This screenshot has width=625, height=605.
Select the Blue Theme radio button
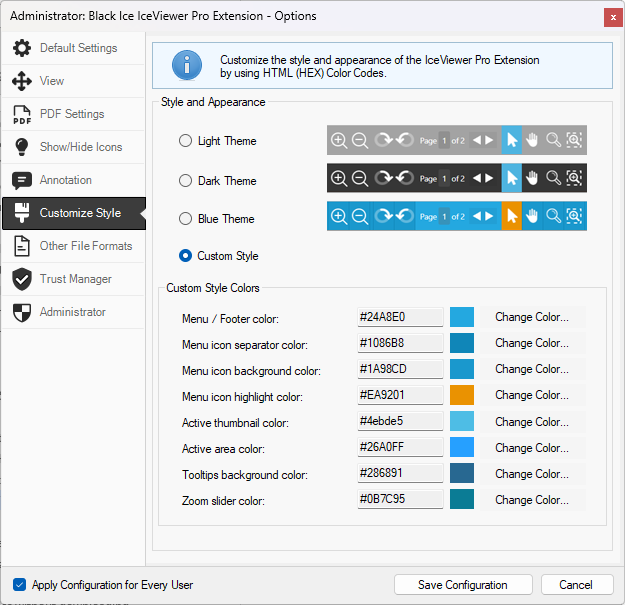[x=185, y=219]
